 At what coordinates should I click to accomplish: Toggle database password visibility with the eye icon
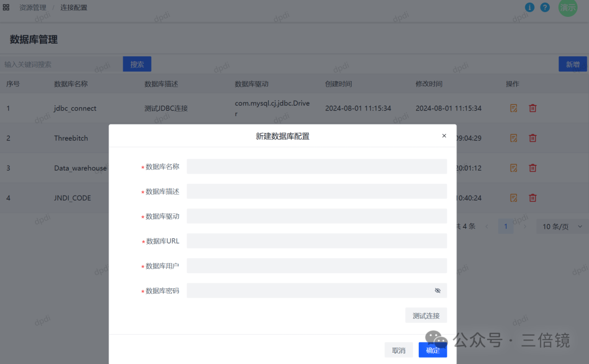[437, 290]
